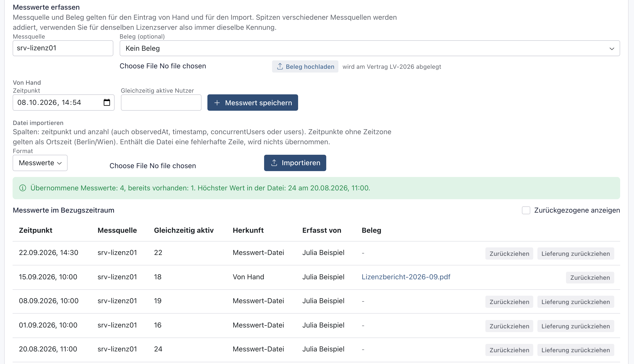The width and height of the screenshot is (634, 364).
Task: Click 'Lieferung zurückziehen' in the 01.09.2026 row
Action: [575, 326]
